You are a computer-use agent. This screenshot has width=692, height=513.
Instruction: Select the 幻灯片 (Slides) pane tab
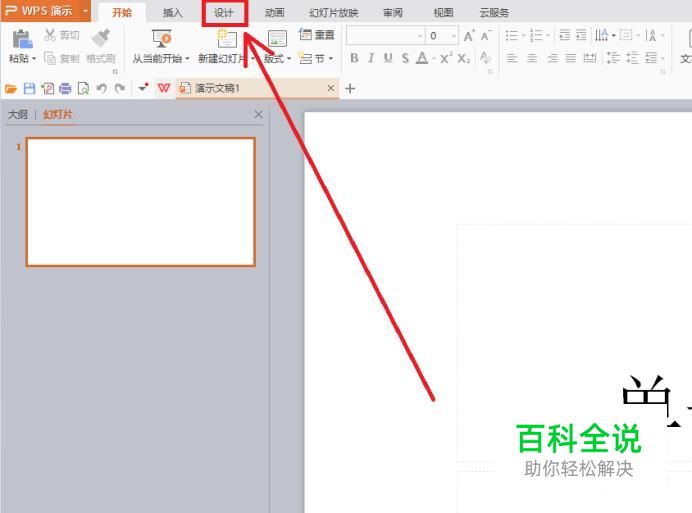[x=57, y=114]
